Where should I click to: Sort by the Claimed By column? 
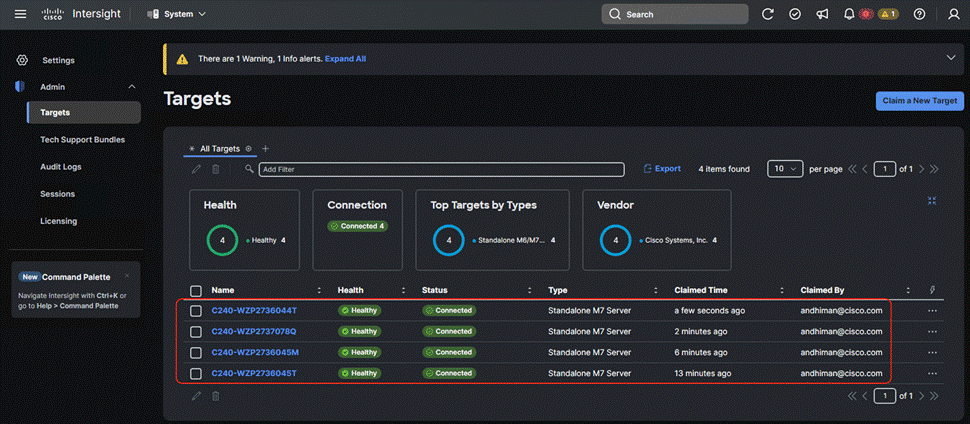(908, 290)
